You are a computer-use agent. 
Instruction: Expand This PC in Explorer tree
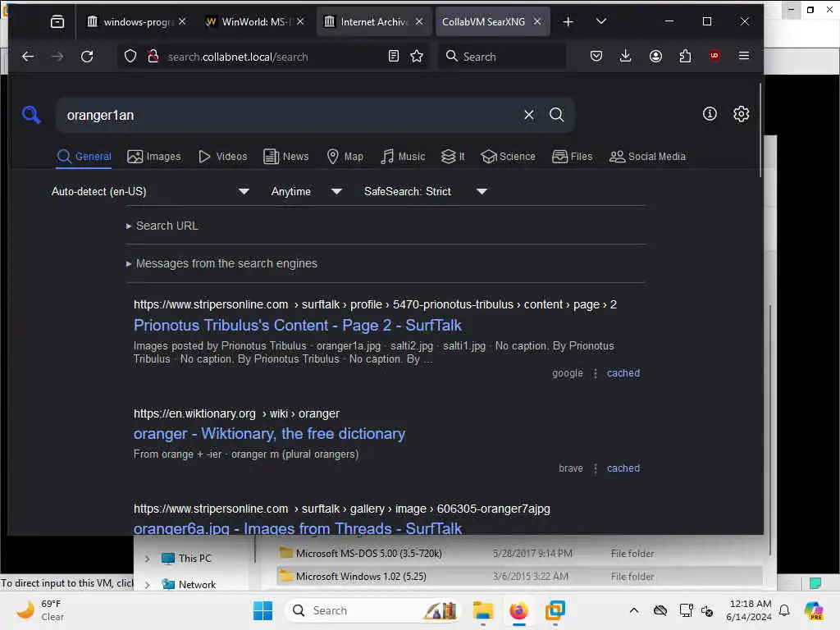(148, 558)
